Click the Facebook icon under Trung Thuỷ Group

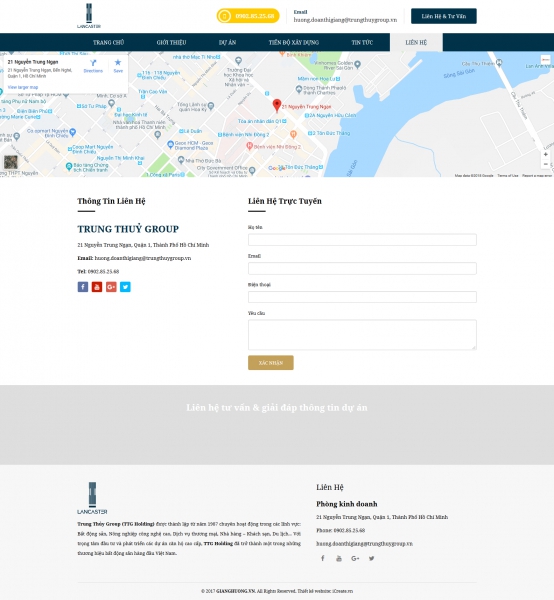(x=83, y=287)
